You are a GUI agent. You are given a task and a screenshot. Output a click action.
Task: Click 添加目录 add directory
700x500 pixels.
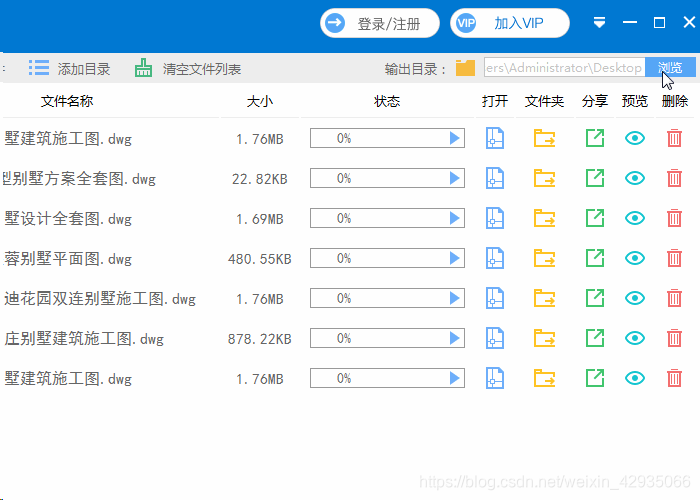(x=70, y=68)
